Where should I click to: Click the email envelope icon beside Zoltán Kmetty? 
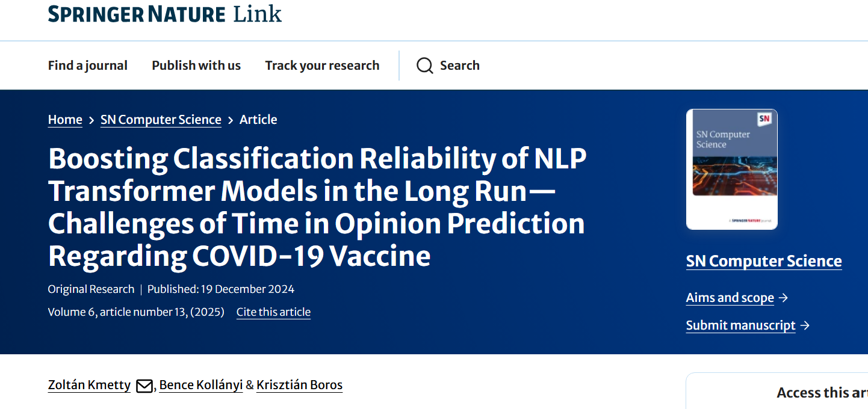click(x=144, y=386)
